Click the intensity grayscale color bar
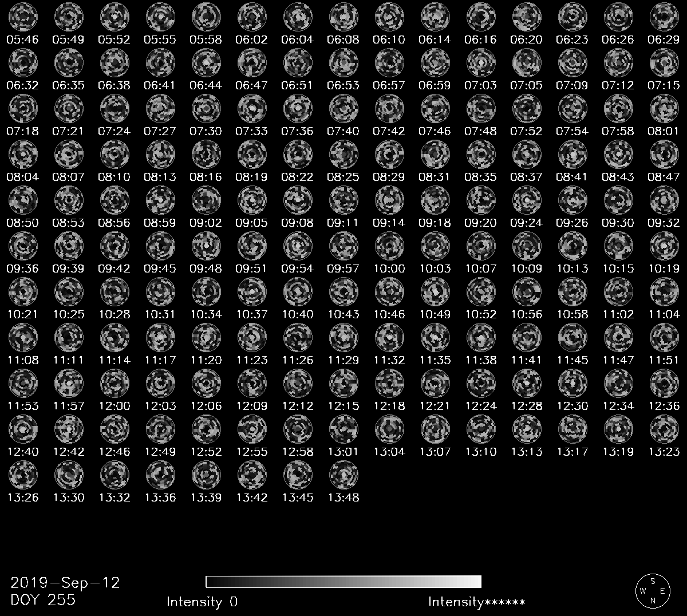Screen dimensions: 687x616 343,582
